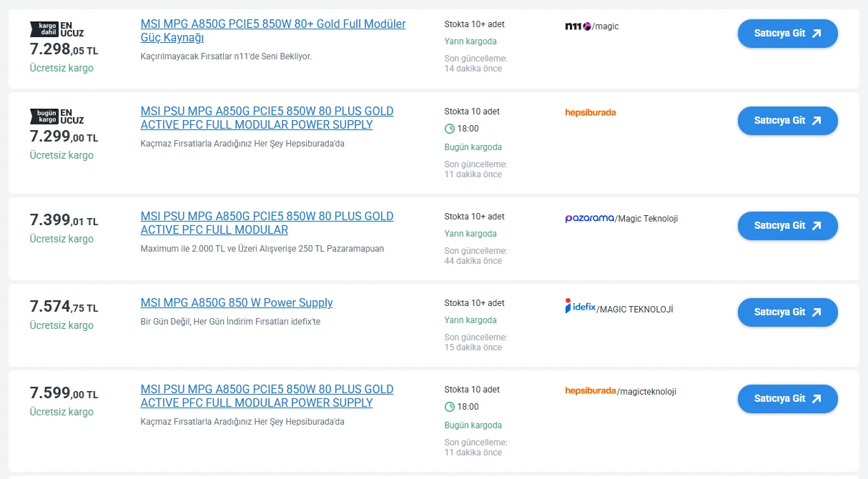Click '/magicteknoloji' seller next to hepsiburada

[646, 392]
